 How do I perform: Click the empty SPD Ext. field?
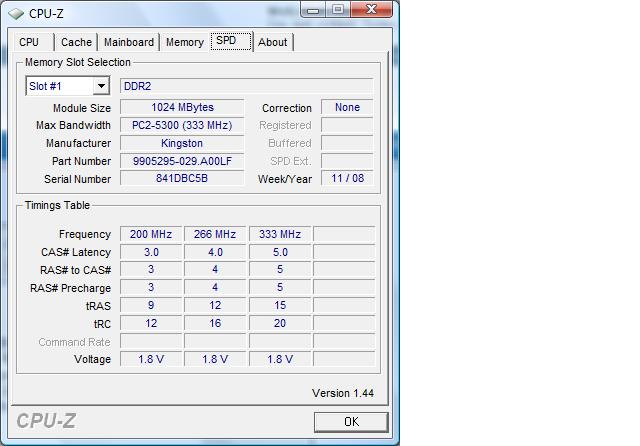click(347, 161)
